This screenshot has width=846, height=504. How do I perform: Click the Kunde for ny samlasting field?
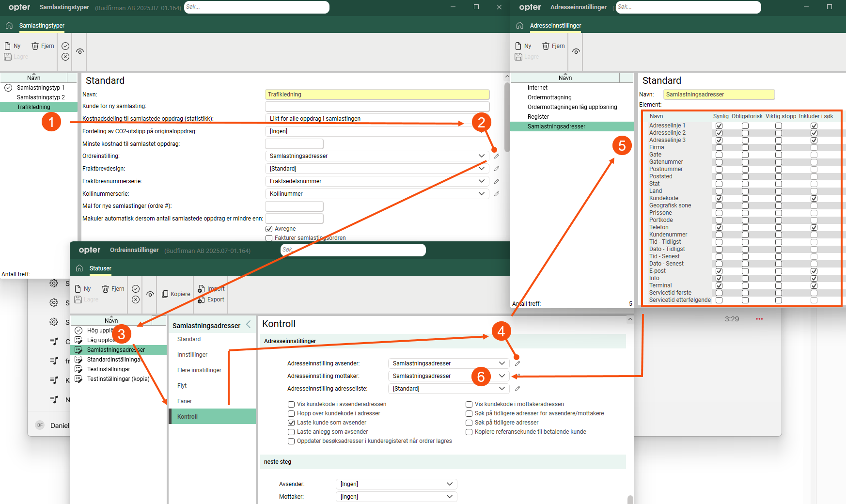(377, 106)
